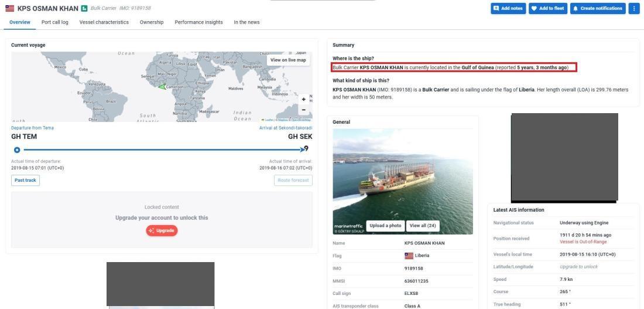Open the Performance insights tab
This screenshot has height=309, width=644.
click(199, 22)
